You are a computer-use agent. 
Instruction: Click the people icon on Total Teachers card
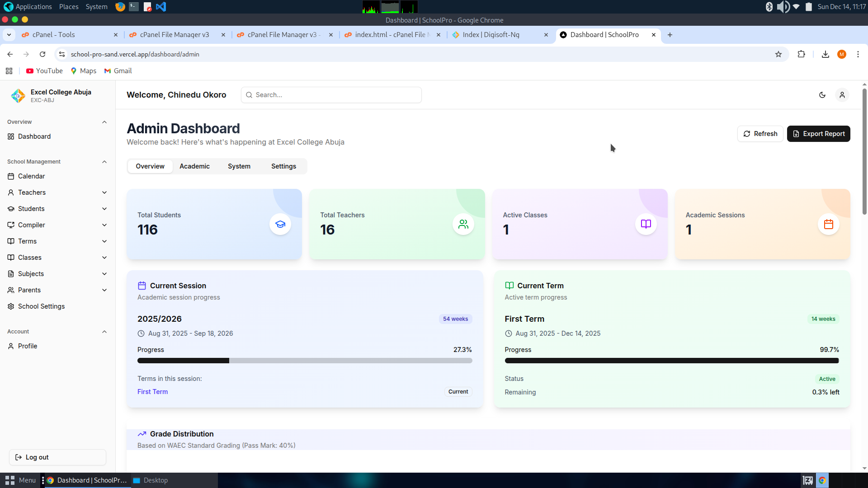coord(463,224)
